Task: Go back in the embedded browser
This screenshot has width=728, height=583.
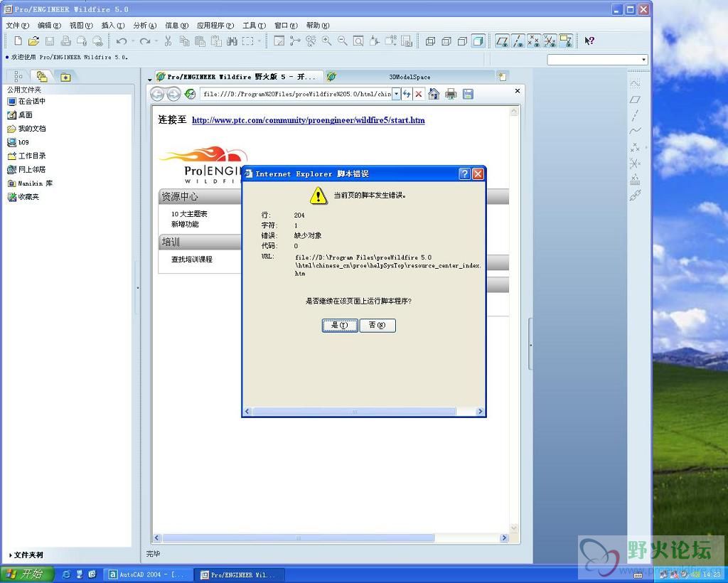Action: click(x=157, y=95)
